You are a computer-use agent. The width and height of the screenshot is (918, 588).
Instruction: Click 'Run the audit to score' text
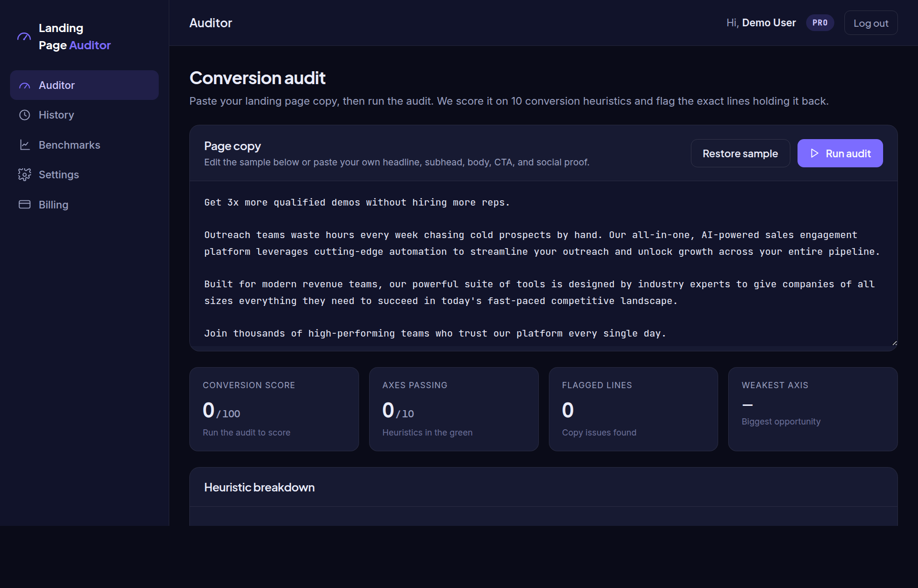coord(246,433)
